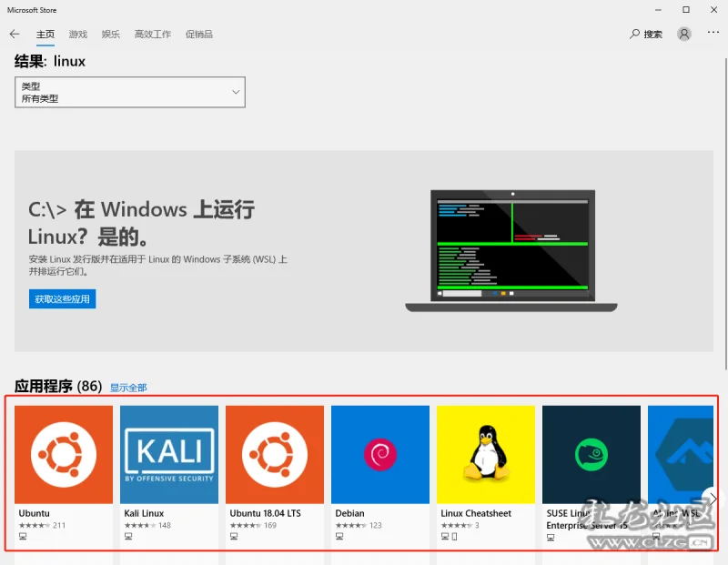This screenshot has height=565, width=728.
Task: Click the 显示全部 link
Action: (x=128, y=388)
